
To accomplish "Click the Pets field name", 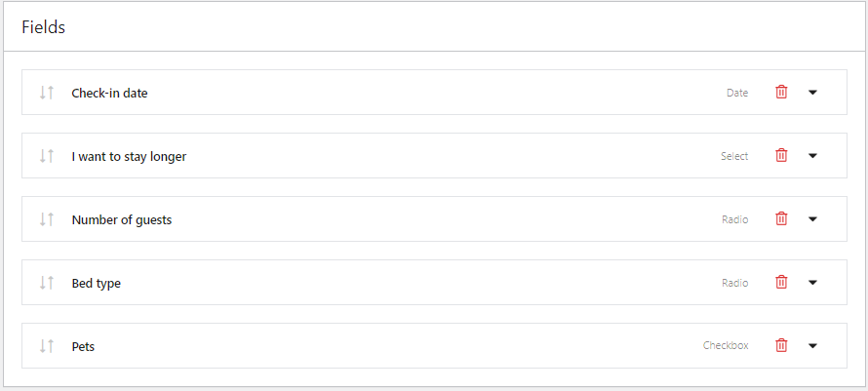I will coord(83,347).
